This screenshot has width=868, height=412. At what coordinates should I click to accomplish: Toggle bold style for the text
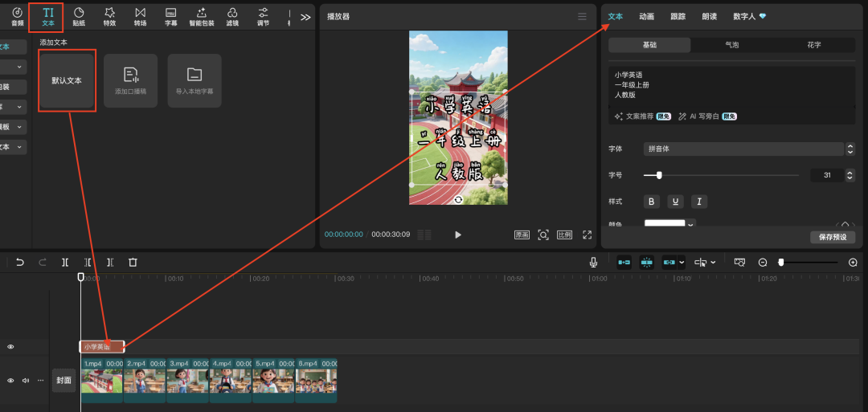(x=652, y=202)
